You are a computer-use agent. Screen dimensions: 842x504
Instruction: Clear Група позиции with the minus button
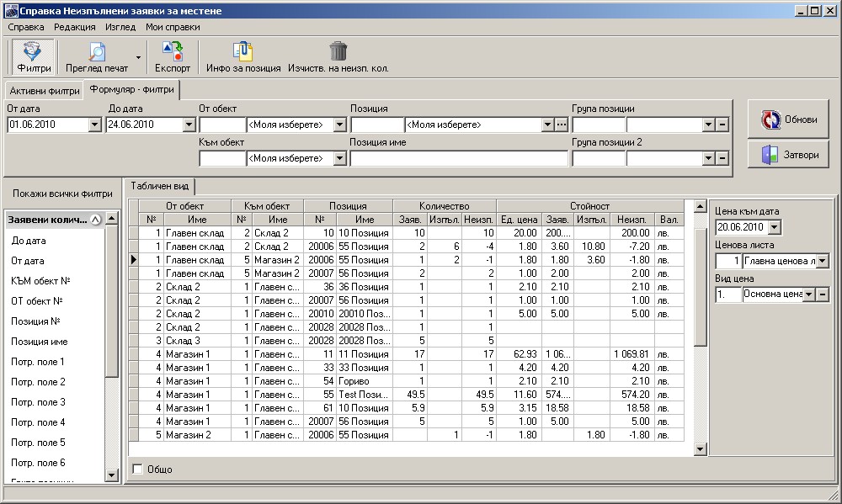722,125
